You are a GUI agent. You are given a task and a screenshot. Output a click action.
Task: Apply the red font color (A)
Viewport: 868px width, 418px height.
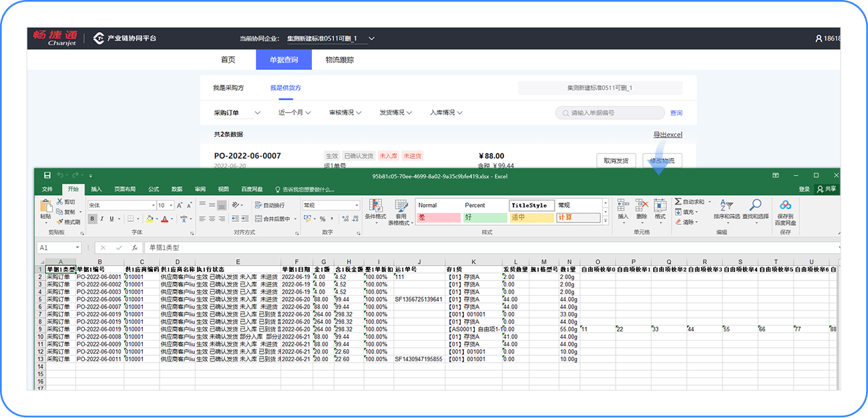point(164,219)
